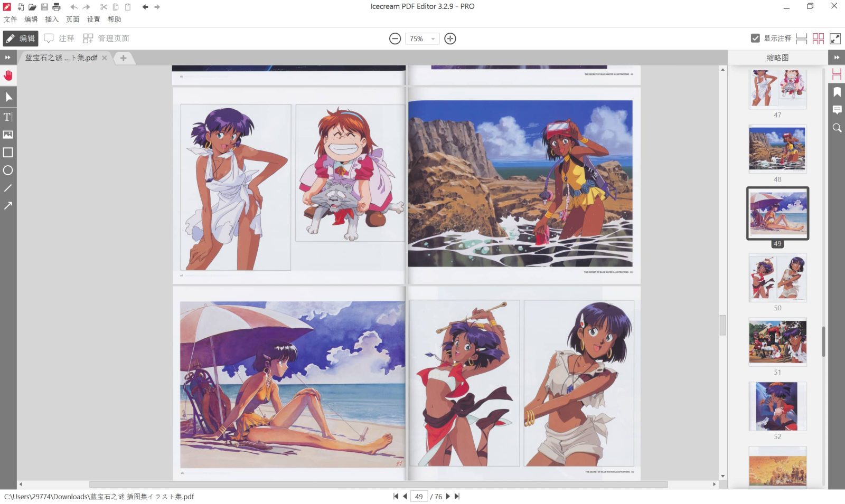Viewport: 845px width, 504px height.
Task: Redo the last action
Action: pos(86,7)
